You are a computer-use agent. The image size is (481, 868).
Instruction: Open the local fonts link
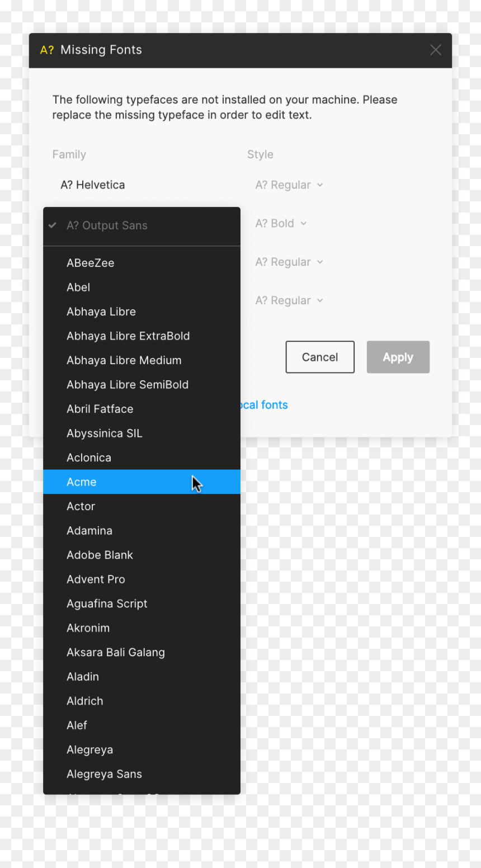tap(264, 405)
